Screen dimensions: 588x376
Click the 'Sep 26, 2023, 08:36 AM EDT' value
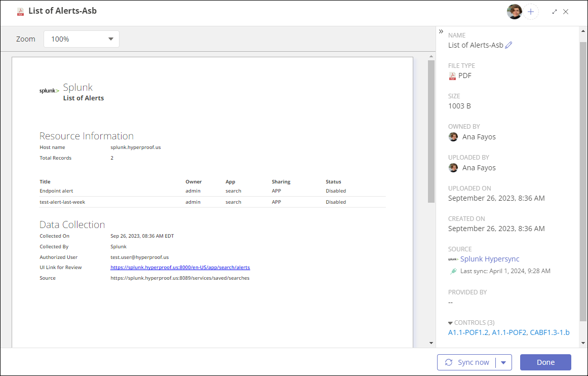142,236
